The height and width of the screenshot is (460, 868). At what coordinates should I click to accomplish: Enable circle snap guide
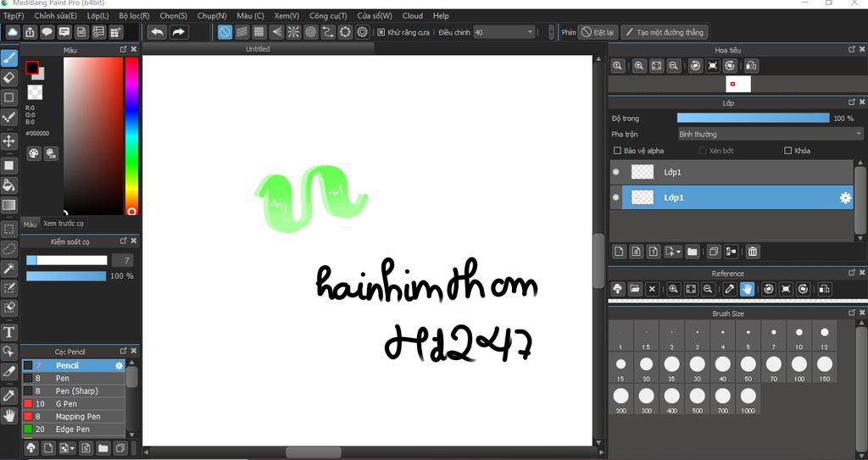[x=310, y=32]
